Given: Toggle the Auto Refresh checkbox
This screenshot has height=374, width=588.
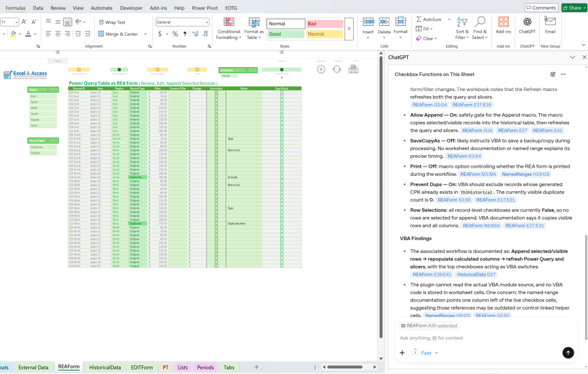Looking at the screenshot, I should [79, 70].
